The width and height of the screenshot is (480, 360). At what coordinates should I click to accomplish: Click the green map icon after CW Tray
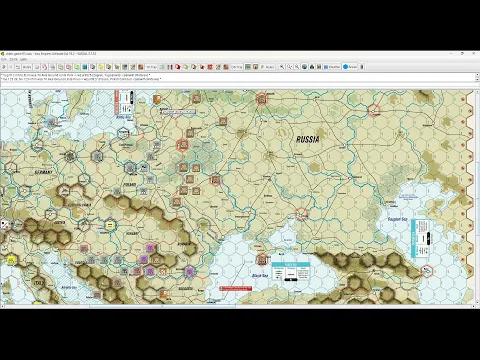point(248,67)
